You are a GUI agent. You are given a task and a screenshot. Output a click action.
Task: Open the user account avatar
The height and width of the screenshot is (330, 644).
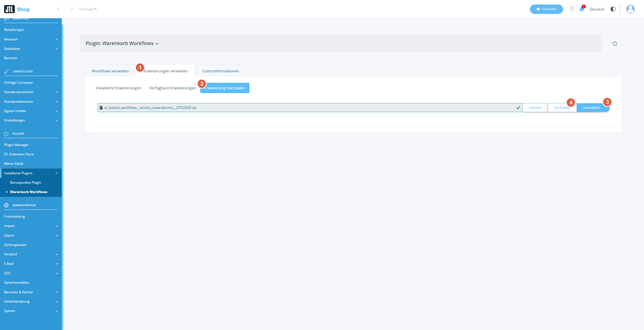(x=630, y=9)
